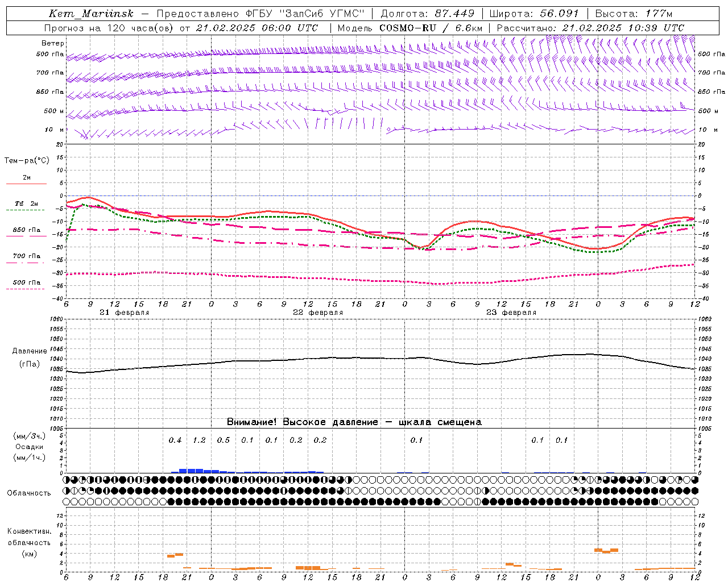728x582 pixels.
Task: Click the "(мм/3ч.)" precipitation unit label
Action: click(x=30, y=436)
